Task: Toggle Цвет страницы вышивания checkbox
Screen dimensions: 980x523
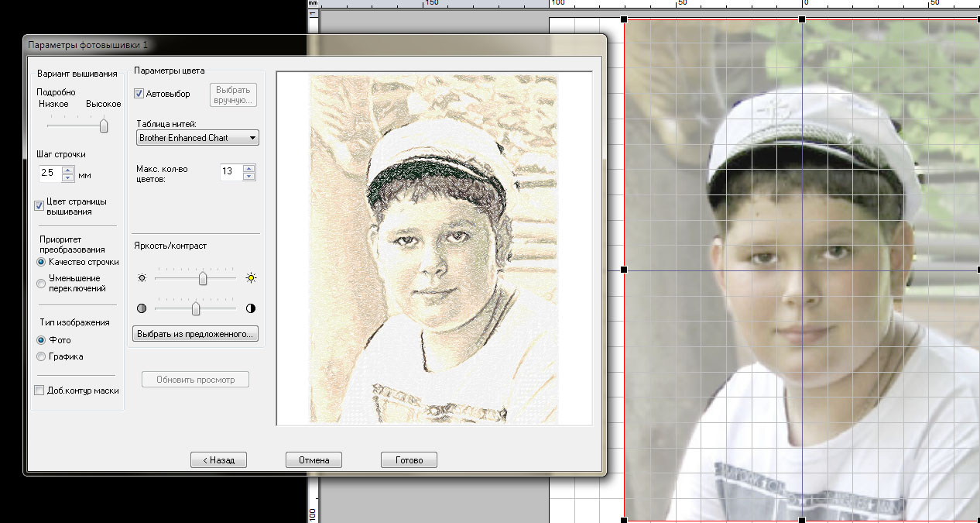Action: coord(39,206)
